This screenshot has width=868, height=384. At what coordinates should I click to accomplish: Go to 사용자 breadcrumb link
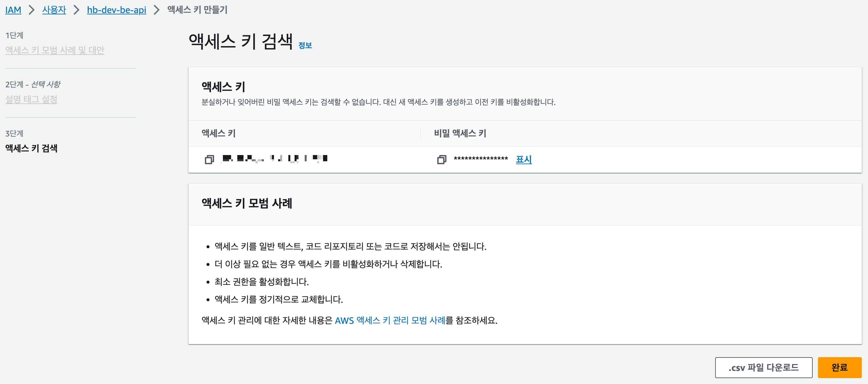point(54,10)
